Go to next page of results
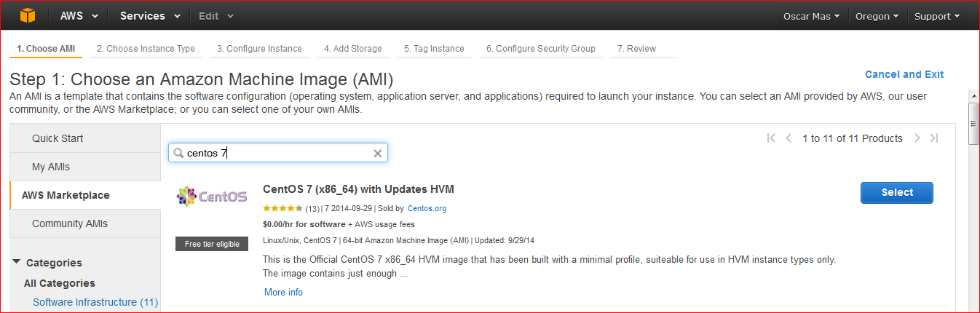Screen dimensions: 980x313 tap(917, 138)
